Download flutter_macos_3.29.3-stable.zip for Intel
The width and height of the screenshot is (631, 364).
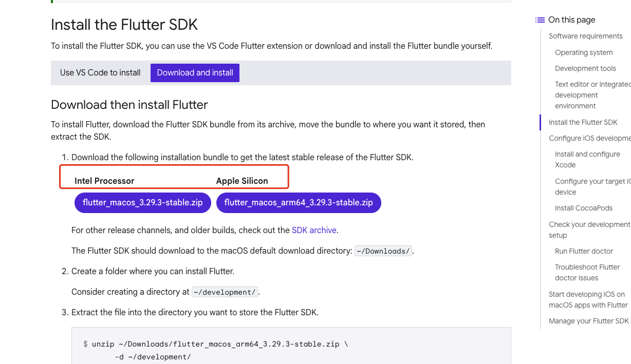(x=143, y=203)
